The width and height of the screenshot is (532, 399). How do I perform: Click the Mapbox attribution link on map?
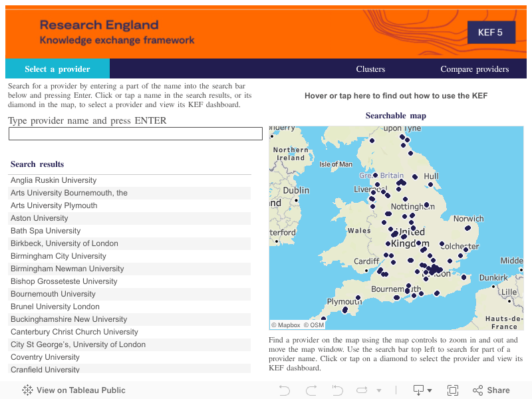point(286,325)
